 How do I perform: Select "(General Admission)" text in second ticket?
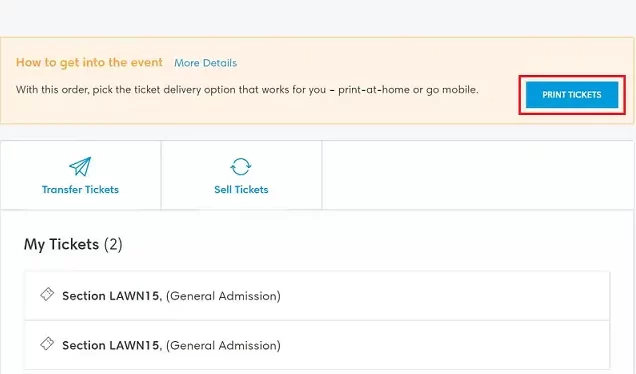[x=223, y=345]
